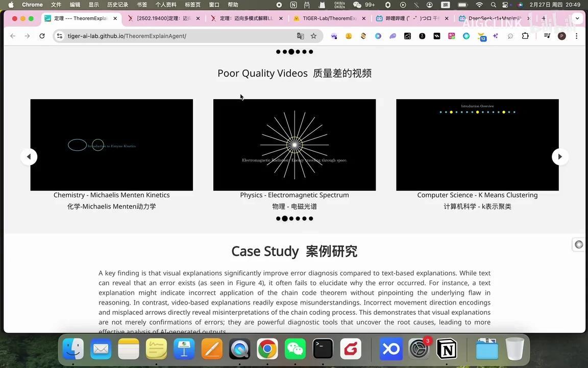
Task: Click the site info icon in the address bar
Action: pos(60,36)
